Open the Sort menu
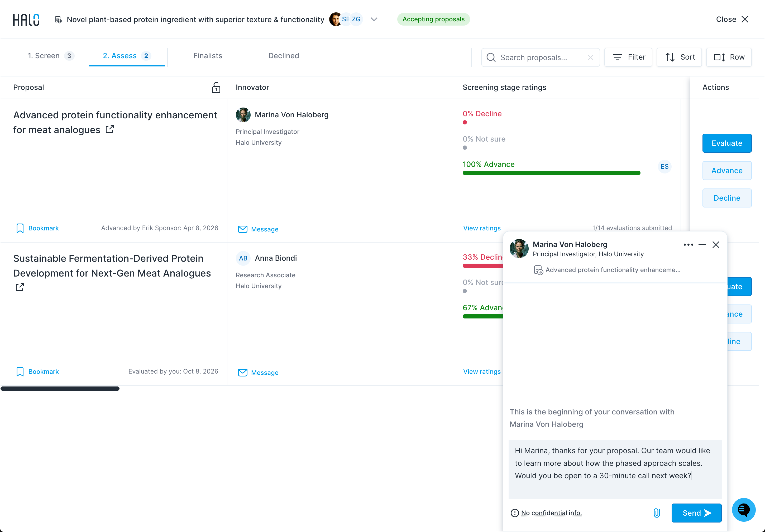The width and height of the screenshot is (765, 532). point(679,57)
